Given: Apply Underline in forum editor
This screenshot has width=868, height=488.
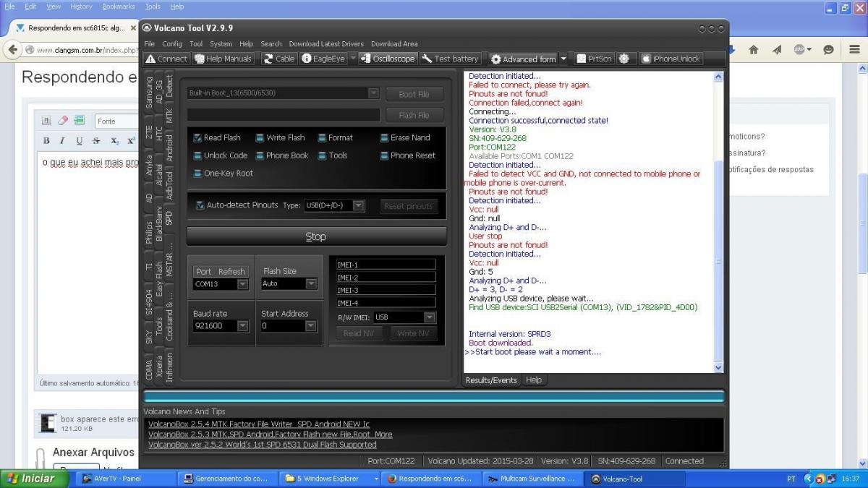Looking at the screenshot, I should click(80, 141).
